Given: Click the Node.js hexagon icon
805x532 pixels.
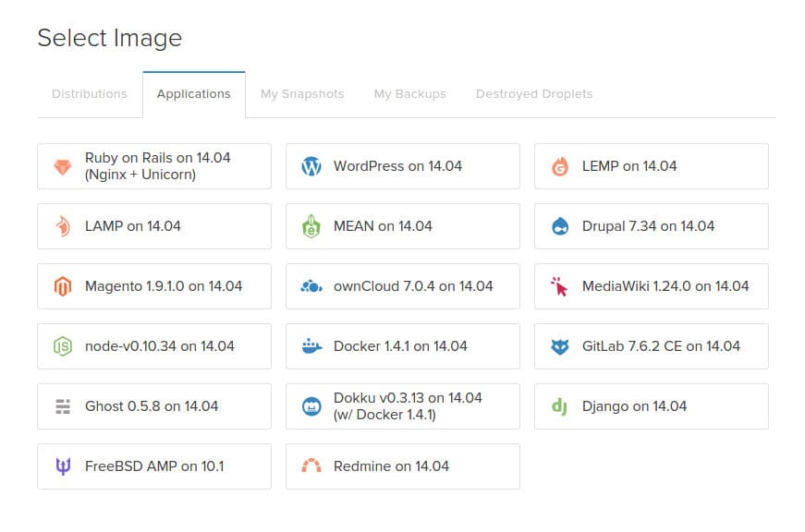Looking at the screenshot, I should (x=63, y=346).
